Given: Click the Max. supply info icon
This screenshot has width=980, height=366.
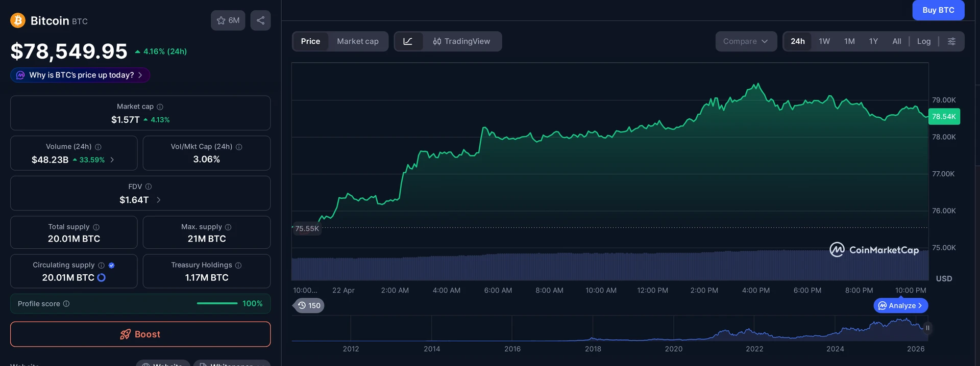Looking at the screenshot, I should [x=228, y=227].
